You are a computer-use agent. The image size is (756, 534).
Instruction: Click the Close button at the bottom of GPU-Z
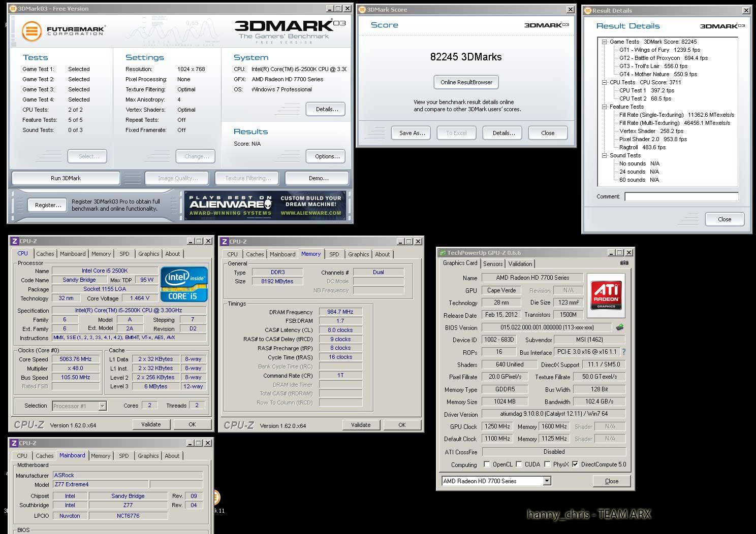click(x=612, y=481)
